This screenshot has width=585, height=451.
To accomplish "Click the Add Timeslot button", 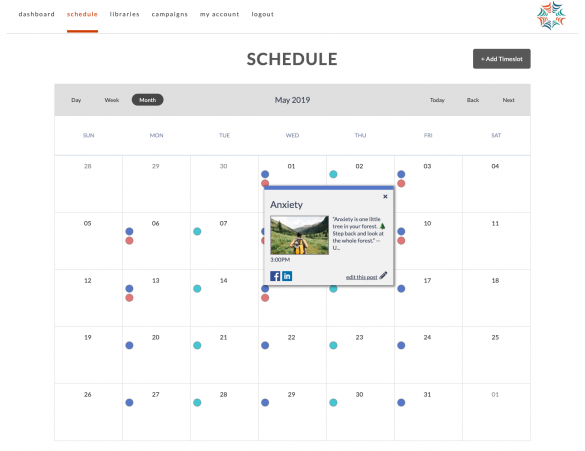I will [501, 59].
